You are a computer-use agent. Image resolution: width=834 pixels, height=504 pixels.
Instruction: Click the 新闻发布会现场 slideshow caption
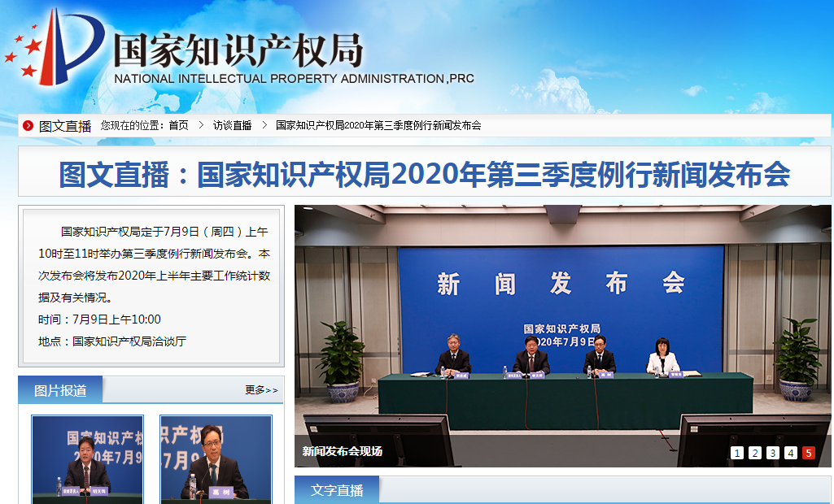[x=342, y=451]
